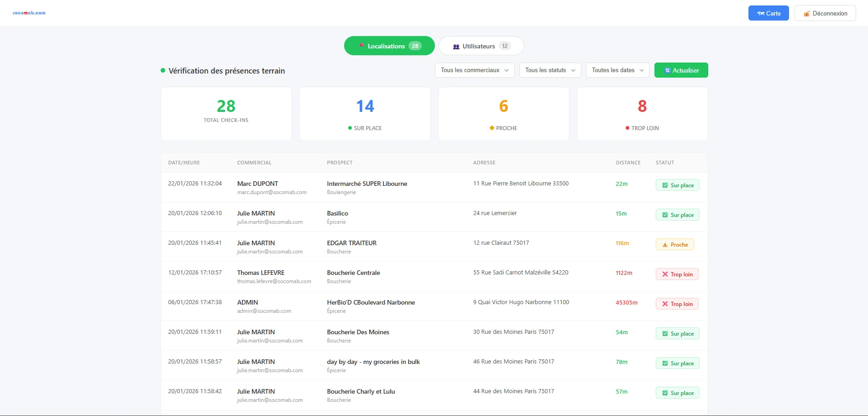
Task: Click the pin icon on Localisations tab
Action: [361, 46]
